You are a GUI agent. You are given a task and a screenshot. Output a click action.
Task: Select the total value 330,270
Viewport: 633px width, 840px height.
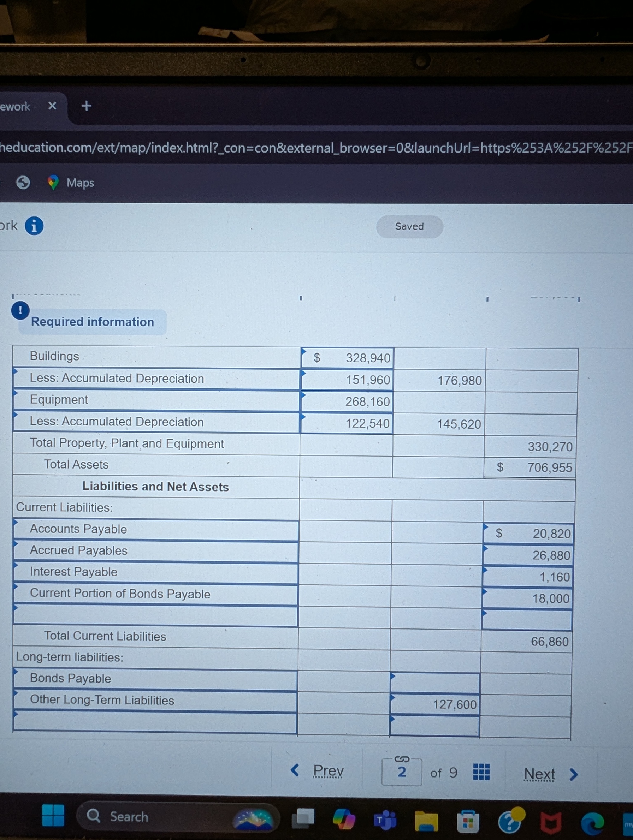(x=550, y=447)
